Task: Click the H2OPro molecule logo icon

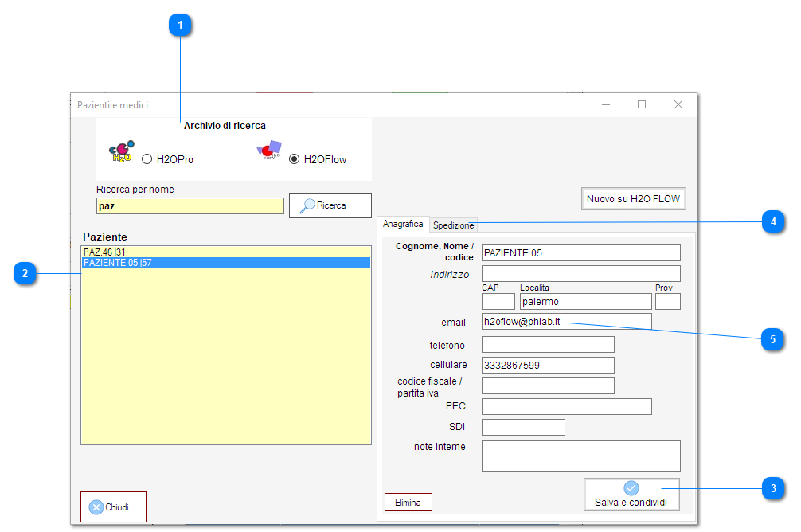Action: pos(122,151)
